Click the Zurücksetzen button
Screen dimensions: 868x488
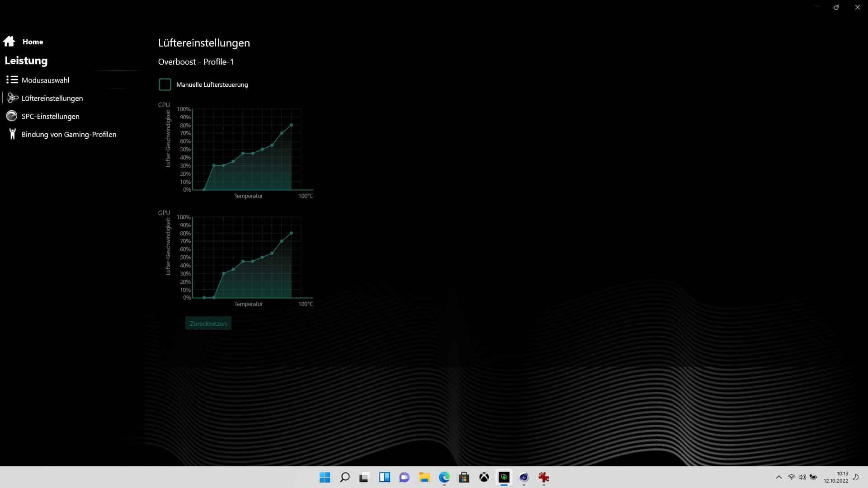pos(208,324)
